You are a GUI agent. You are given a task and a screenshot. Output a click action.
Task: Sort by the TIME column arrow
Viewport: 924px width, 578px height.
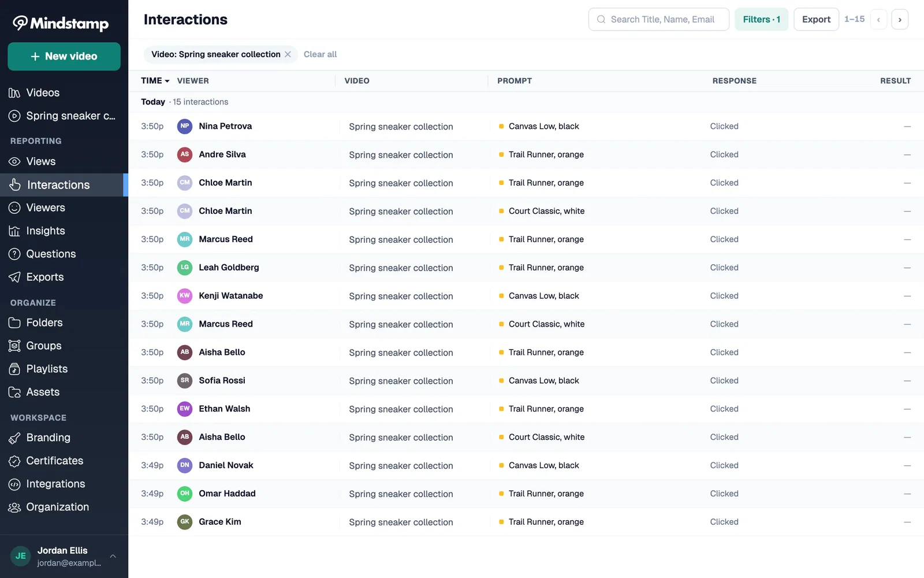point(167,81)
